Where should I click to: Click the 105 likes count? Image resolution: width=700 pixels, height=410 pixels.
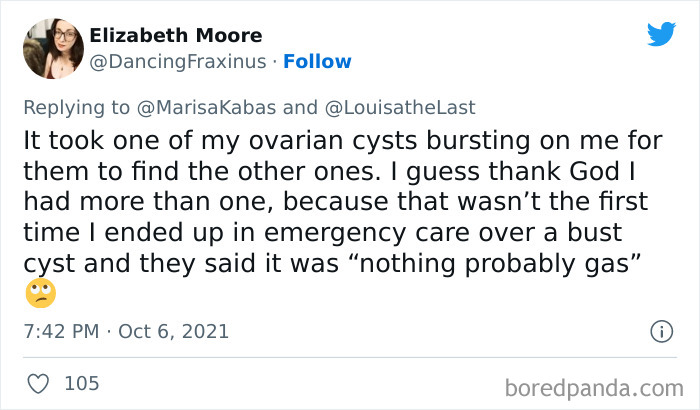(x=81, y=383)
